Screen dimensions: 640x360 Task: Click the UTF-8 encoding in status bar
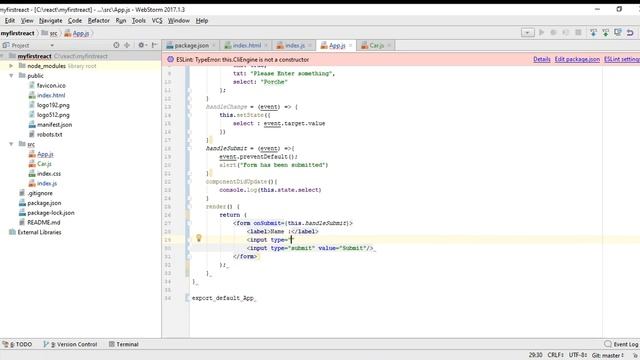578,355
